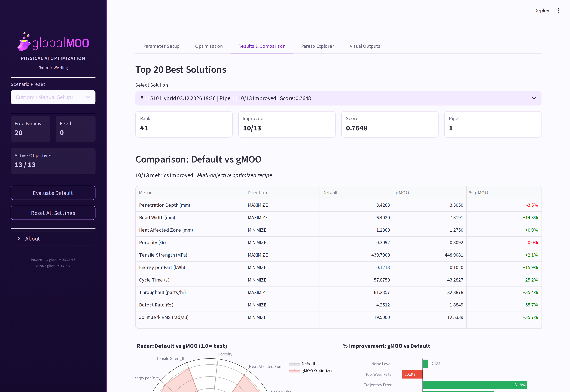Select the Bead Width (mm) cell
This screenshot has width=570, height=392.
coord(190,218)
